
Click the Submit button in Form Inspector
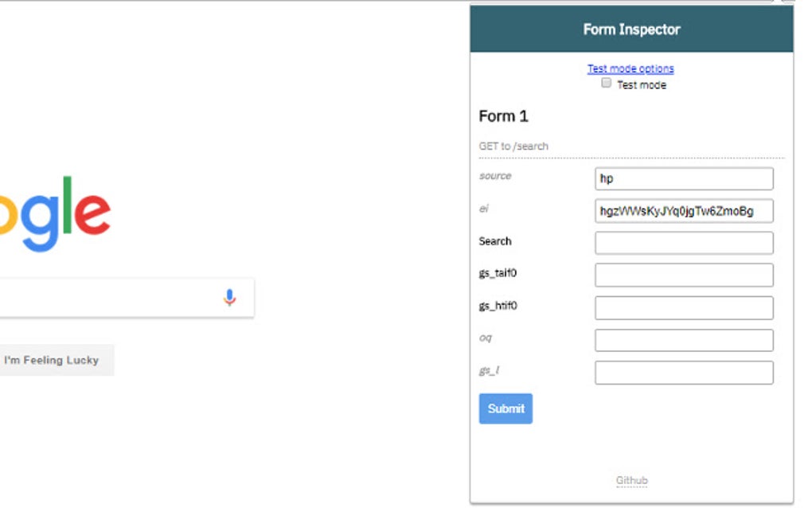506,408
